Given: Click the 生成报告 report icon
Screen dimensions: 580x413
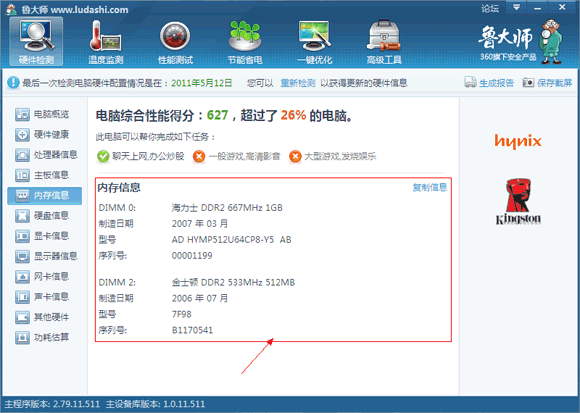Looking at the screenshot, I should tap(470, 82).
